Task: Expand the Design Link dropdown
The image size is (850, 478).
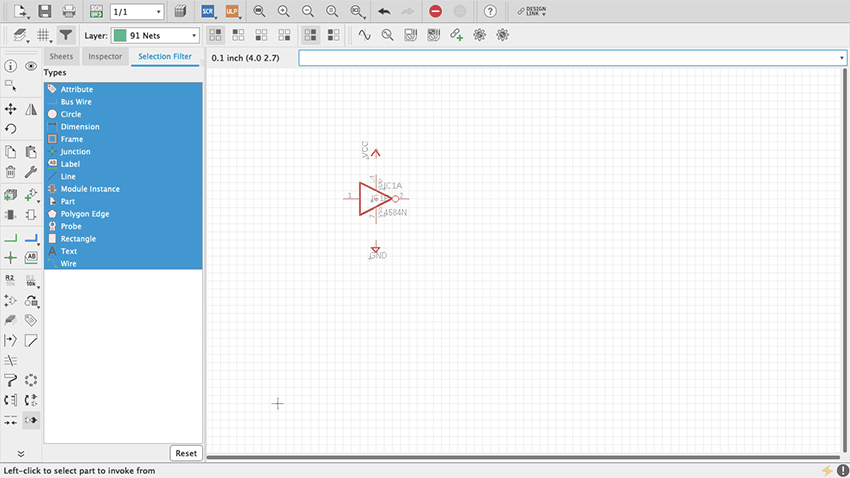Action: (x=532, y=11)
